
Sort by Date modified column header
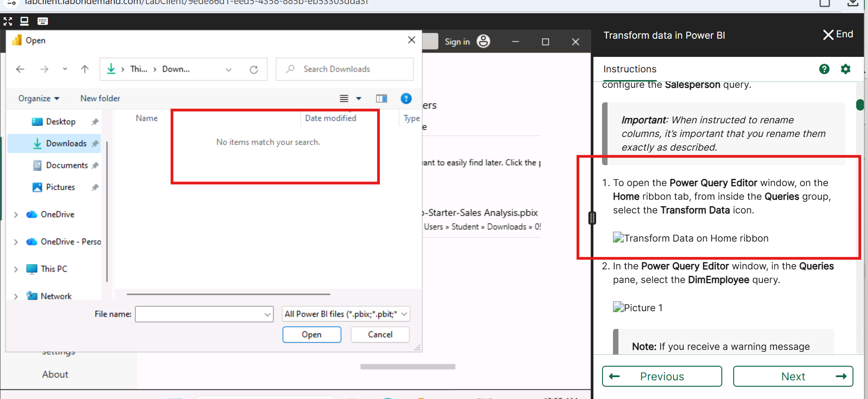331,118
